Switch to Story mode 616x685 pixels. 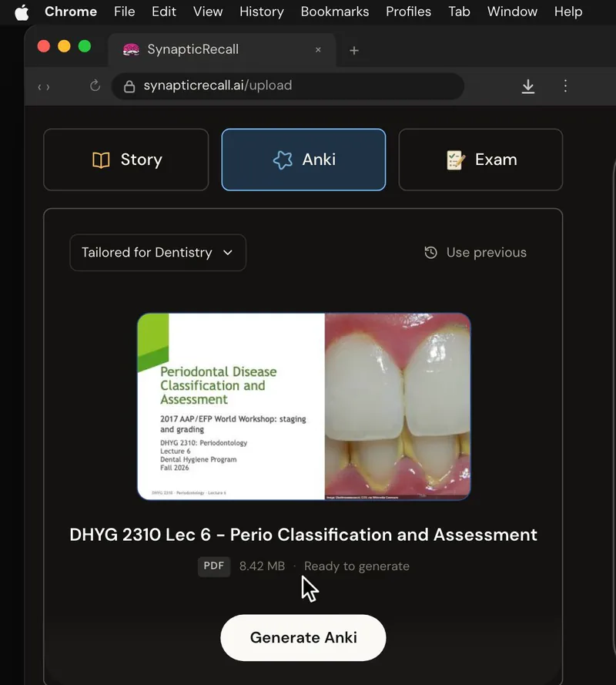(x=126, y=159)
